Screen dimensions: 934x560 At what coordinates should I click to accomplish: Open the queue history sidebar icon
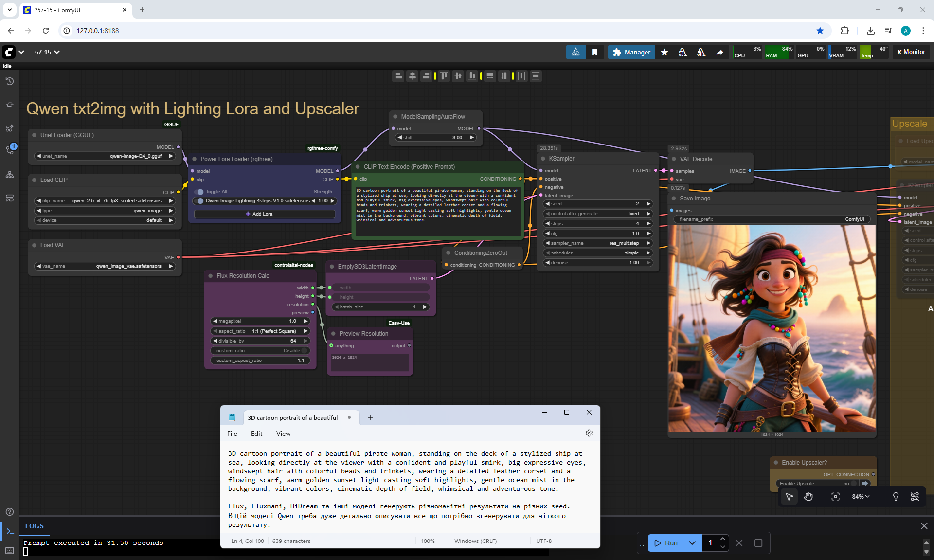tap(9, 81)
